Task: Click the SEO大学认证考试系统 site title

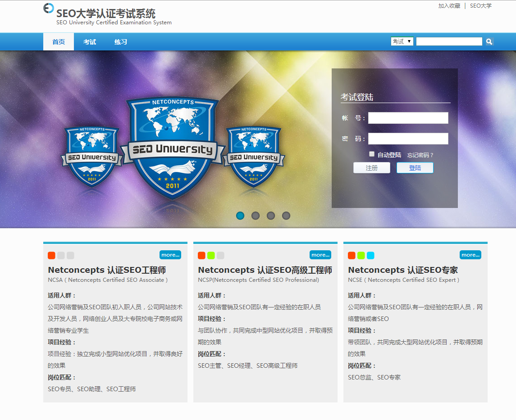Action: coord(105,14)
